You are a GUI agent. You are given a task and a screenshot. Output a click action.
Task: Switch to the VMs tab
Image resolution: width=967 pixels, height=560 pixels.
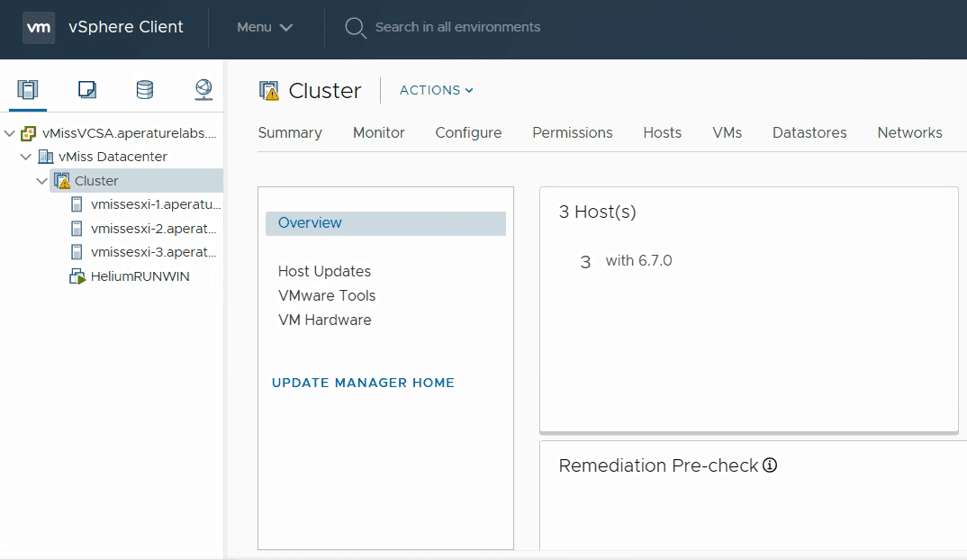pyautogui.click(x=728, y=132)
